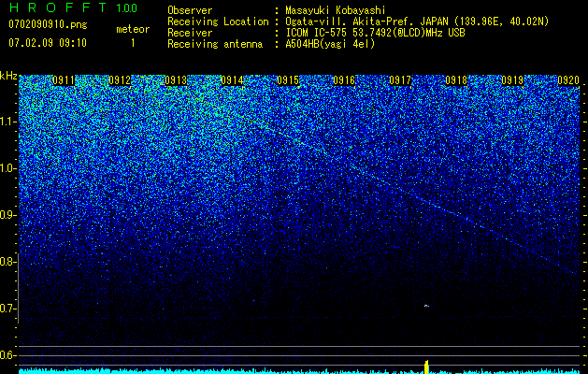The image size is (588, 374).
Task: Click the 0914 time marker
Action: click(232, 80)
